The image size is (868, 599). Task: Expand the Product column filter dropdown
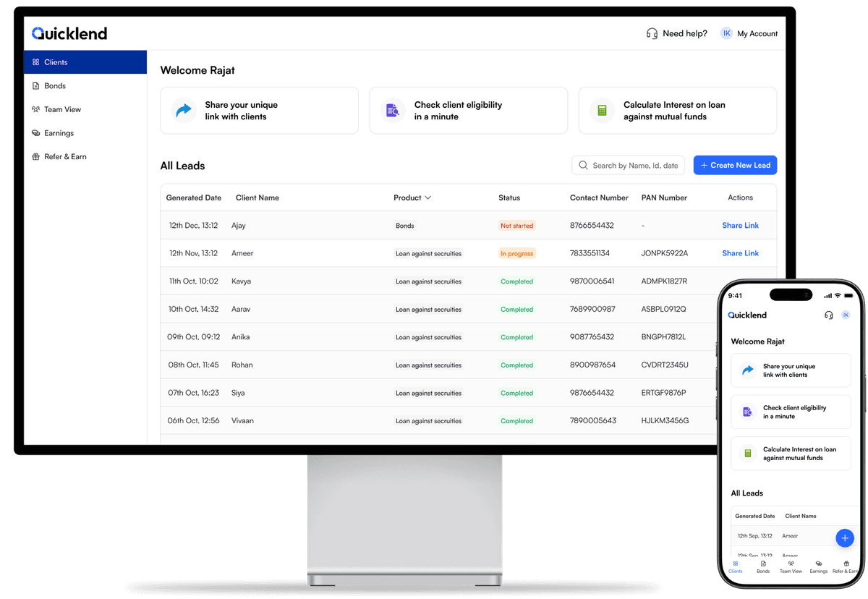tap(427, 197)
